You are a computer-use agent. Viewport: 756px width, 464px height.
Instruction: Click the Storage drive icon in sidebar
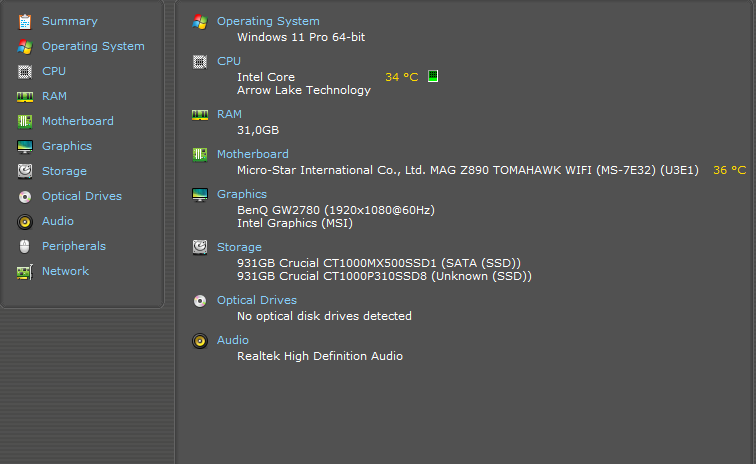click(25, 171)
